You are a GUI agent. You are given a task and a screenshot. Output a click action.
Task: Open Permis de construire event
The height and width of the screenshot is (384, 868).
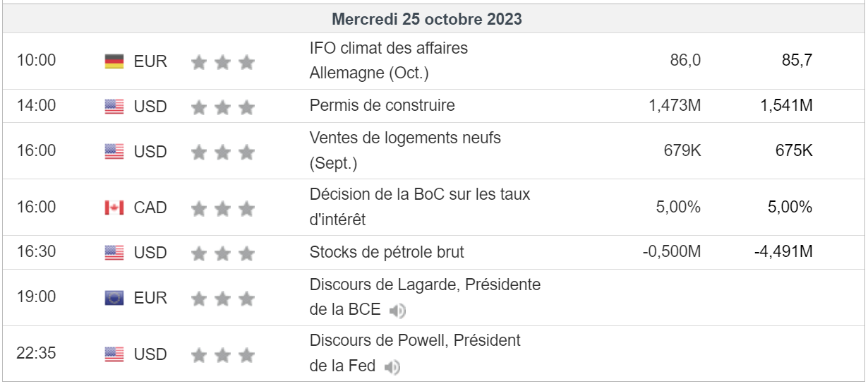tap(382, 106)
